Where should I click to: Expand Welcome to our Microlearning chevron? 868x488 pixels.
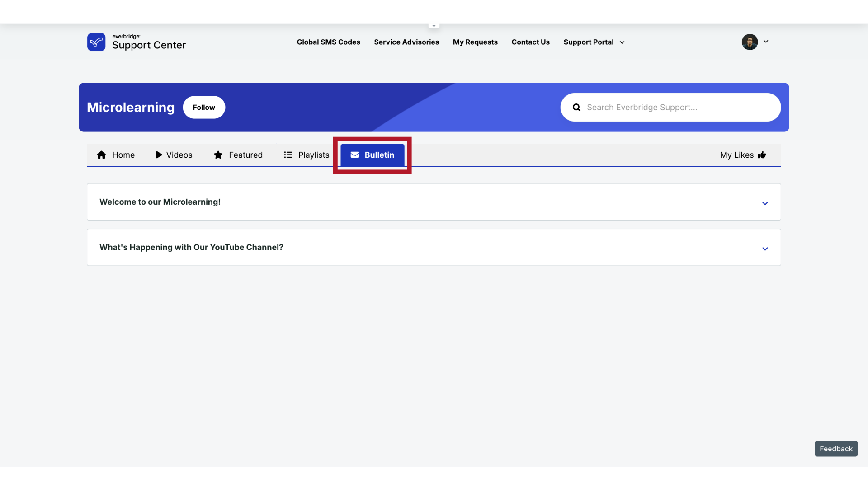(765, 203)
